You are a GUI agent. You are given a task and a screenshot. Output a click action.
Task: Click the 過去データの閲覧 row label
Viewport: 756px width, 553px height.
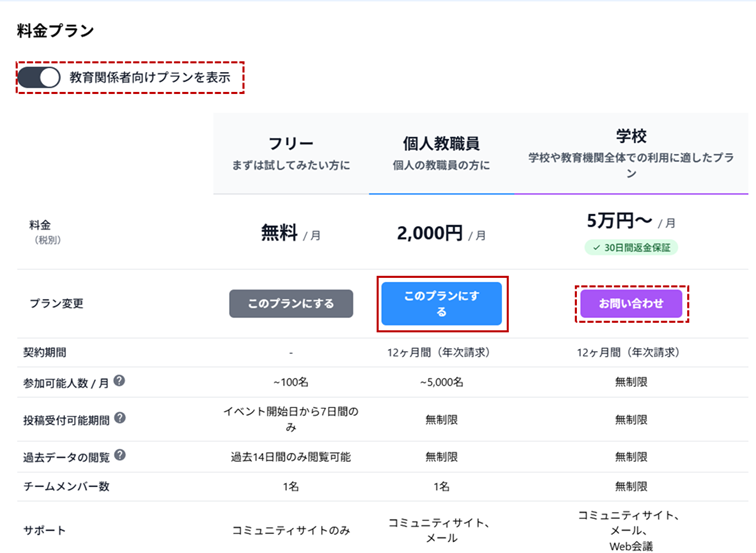(67, 457)
